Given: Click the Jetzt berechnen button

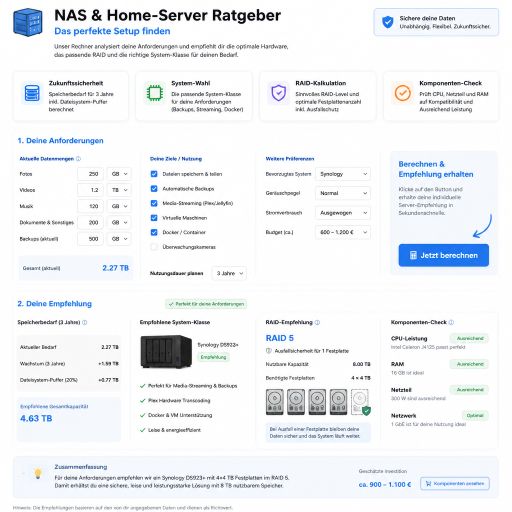Looking at the screenshot, I should [x=444, y=255].
